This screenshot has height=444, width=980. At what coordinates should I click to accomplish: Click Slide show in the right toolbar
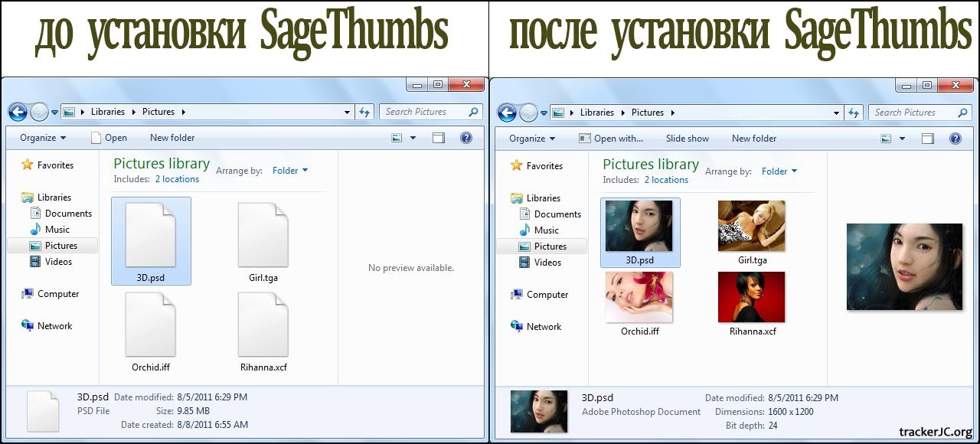tap(687, 139)
